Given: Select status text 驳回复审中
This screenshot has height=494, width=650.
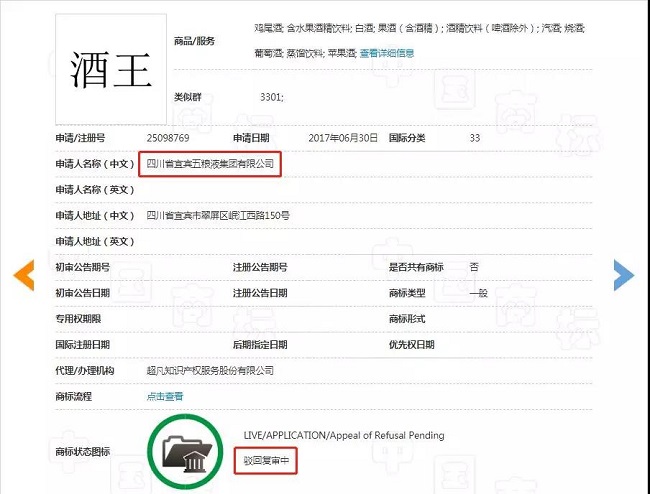Looking at the screenshot, I should [x=266, y=460].
